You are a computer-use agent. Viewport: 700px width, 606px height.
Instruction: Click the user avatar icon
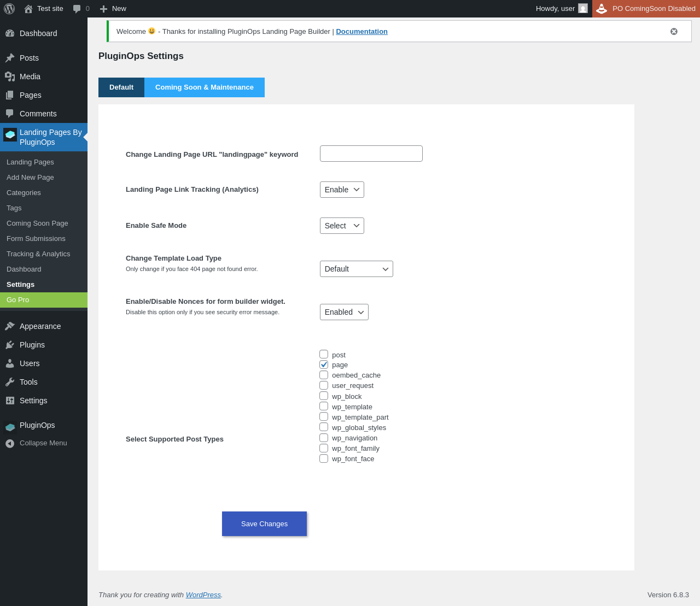point(583,9)
